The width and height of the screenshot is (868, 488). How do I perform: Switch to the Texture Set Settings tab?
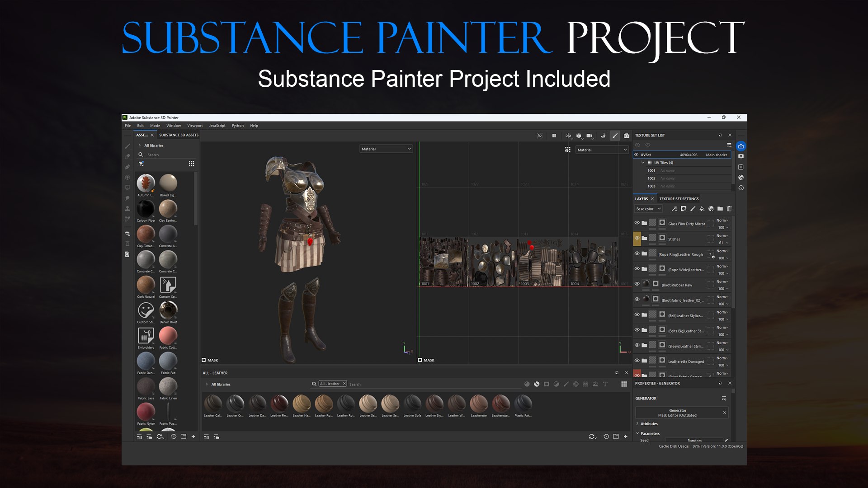coord(679,199)
